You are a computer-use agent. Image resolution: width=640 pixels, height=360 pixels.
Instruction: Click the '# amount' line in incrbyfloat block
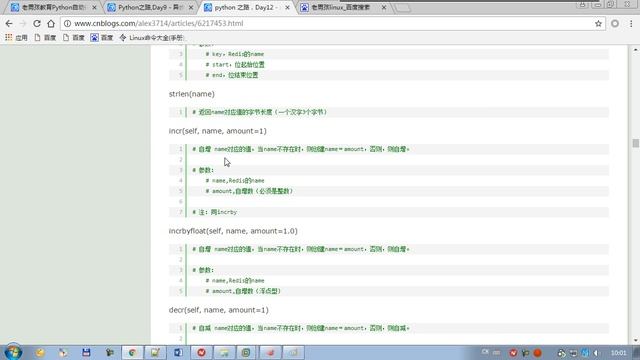(x=243, y=291)
